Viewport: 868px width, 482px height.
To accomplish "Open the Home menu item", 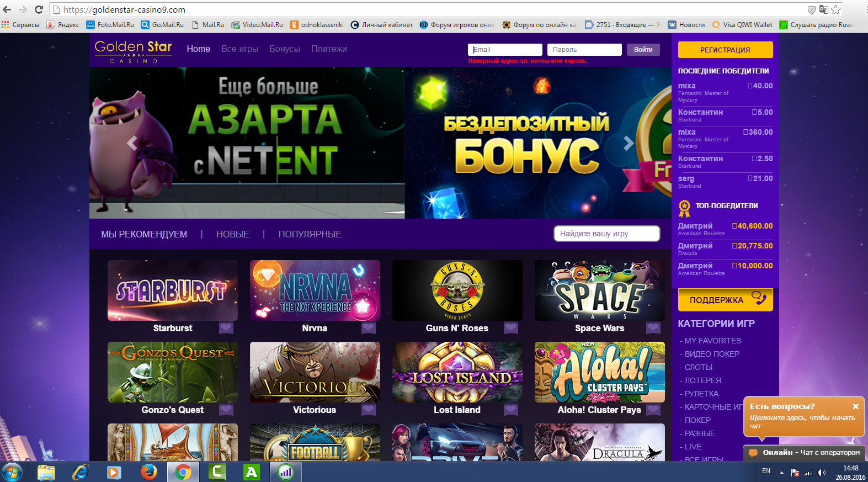I will tap(199, 49).
